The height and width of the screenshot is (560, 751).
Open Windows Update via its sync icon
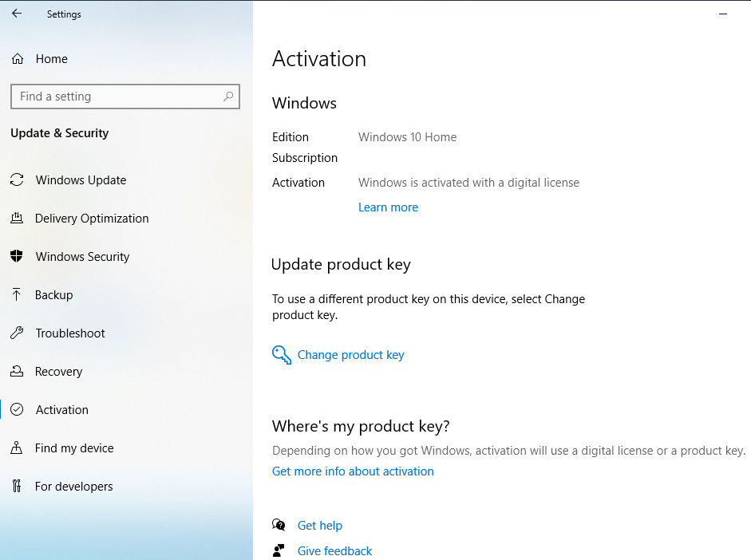17,180
